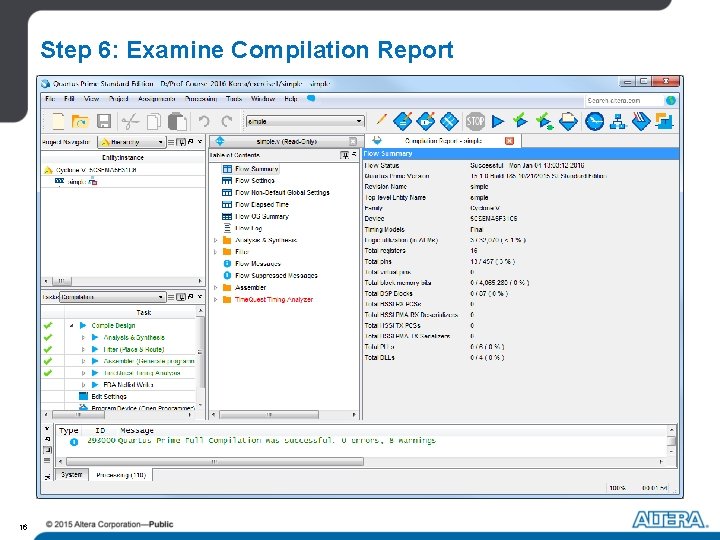This screenshot has height=540, width=720.
Task: Click the help bubble icon in menu bar
Action: tap(311, 98)
